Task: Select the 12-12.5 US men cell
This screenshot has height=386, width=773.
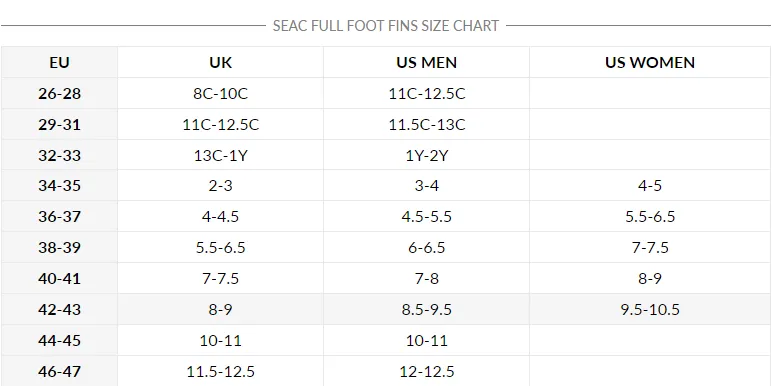Action: 426,371
